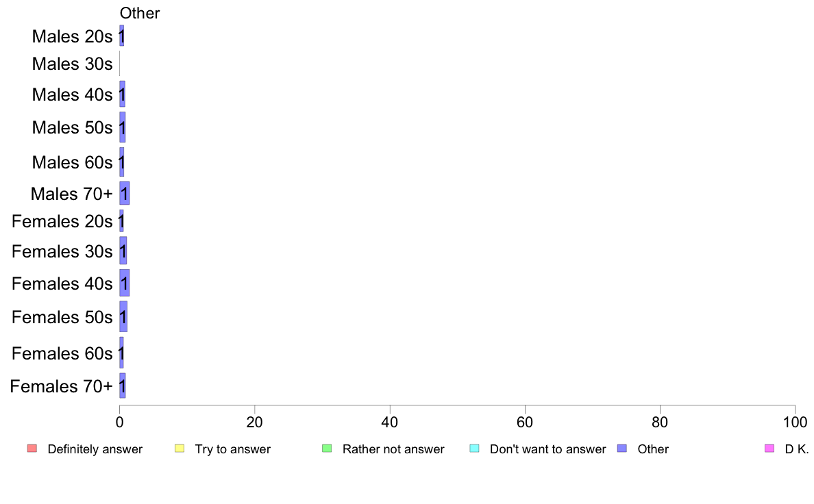Click the 40 tick on the x-axis

click(389, 422)
